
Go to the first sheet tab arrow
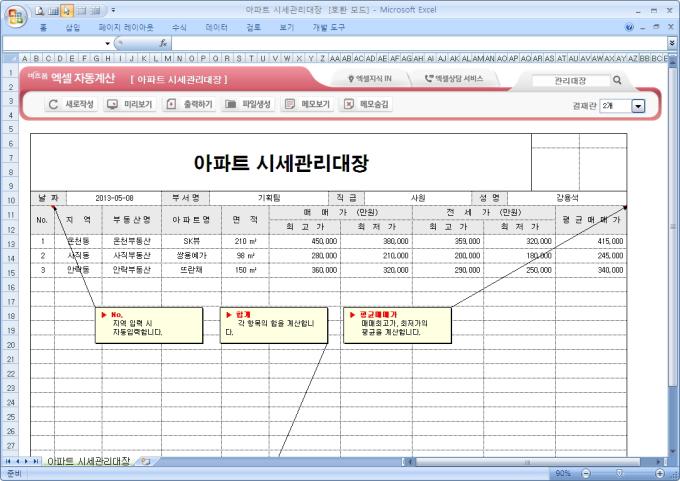(x=8, y=461)
